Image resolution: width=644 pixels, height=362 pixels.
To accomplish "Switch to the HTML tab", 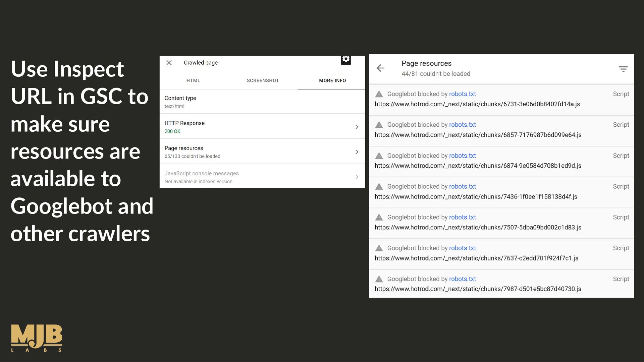I will click(193, 80).
